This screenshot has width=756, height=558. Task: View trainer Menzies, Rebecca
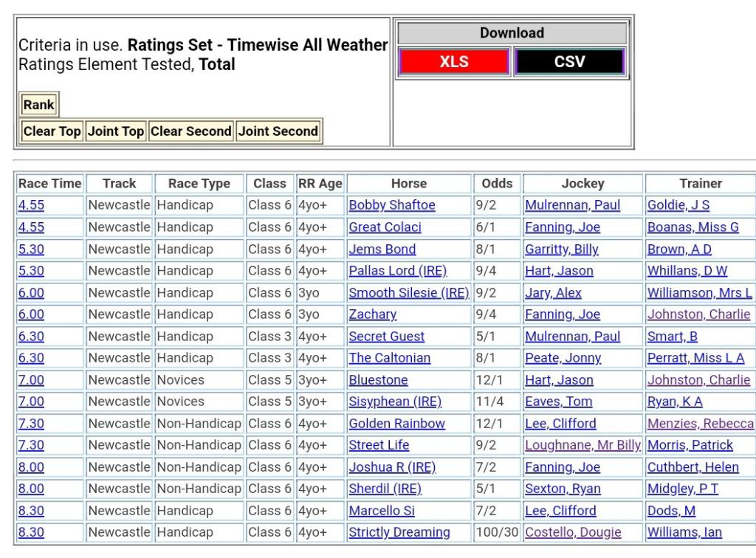[700, 424]
